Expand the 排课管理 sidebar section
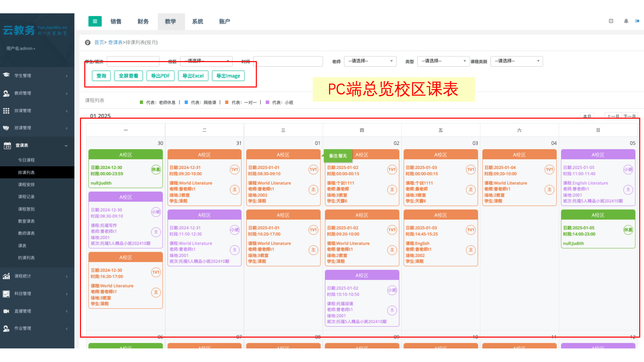Image resolution: width=644 pixels, height=362 pixels. pyautogui.click(x=37, y=111)
